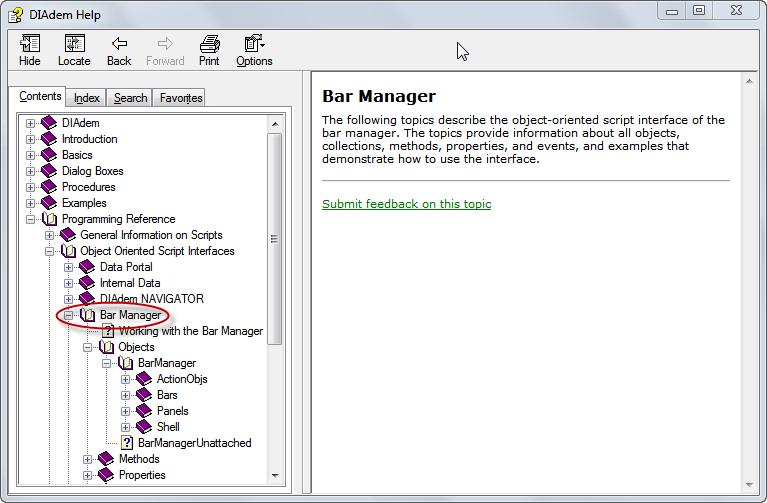The width and height of the screenshot is (767, 503).
Task: Collapse the BarManager tree node
Action: [x=107, y=363]
